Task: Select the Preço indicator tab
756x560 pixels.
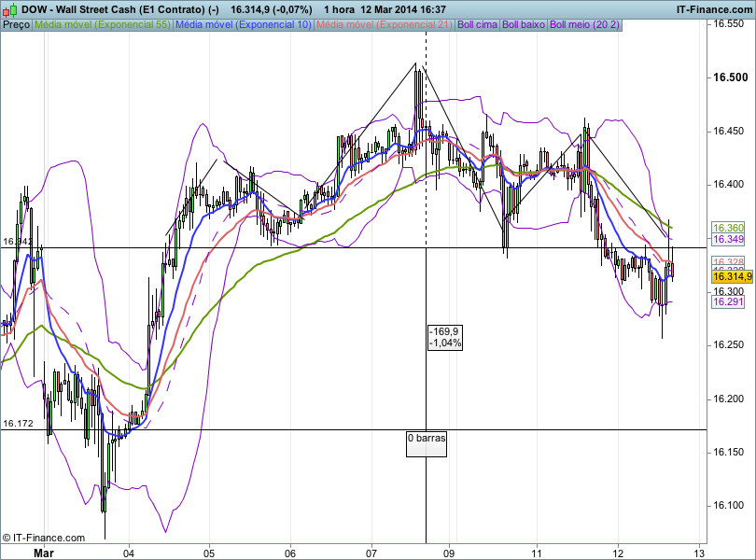Action: [x=17, y=24]
